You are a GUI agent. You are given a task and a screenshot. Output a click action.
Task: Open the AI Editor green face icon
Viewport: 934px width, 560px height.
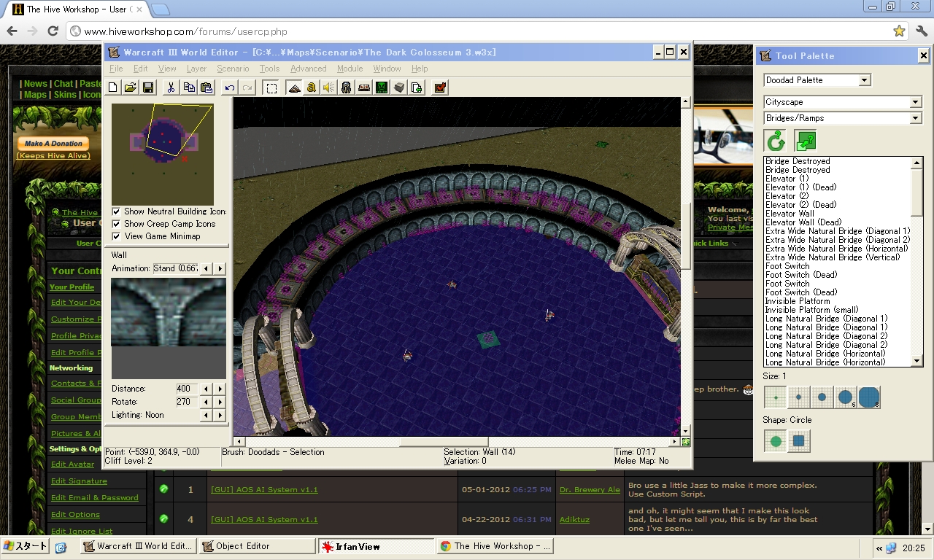382,87
